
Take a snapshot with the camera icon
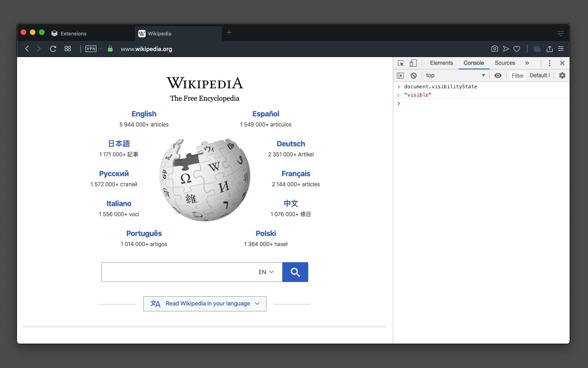point(495,49)
